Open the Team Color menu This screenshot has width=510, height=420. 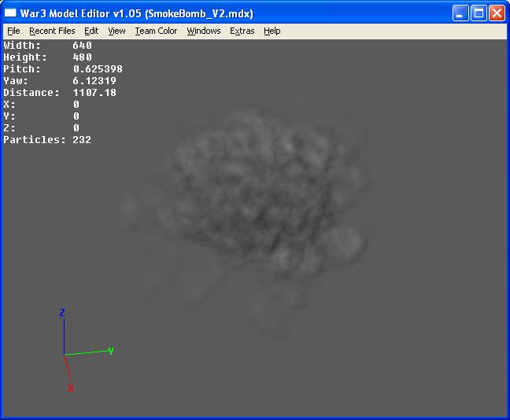click(x=156, y=31)
